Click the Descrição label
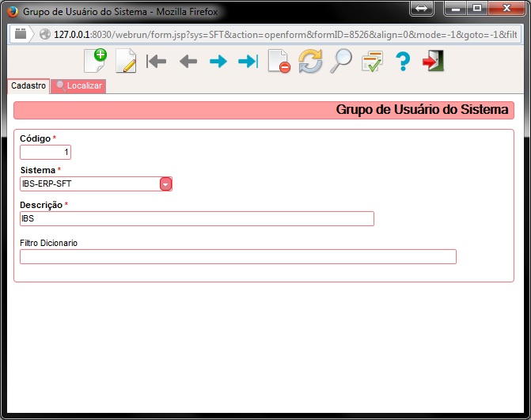Image resolution: width=531 pixels, height=420 pixels. click(x=41, y=205)
